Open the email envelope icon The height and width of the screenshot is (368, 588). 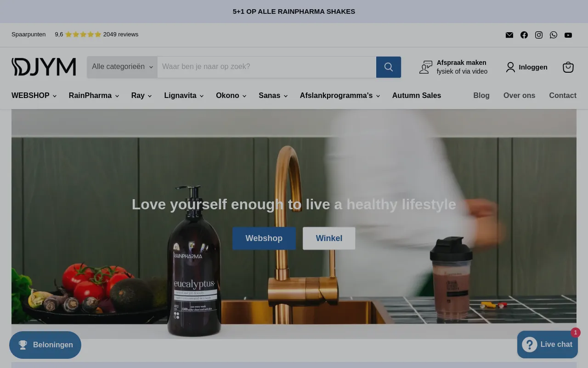click(x=509, y=35)
